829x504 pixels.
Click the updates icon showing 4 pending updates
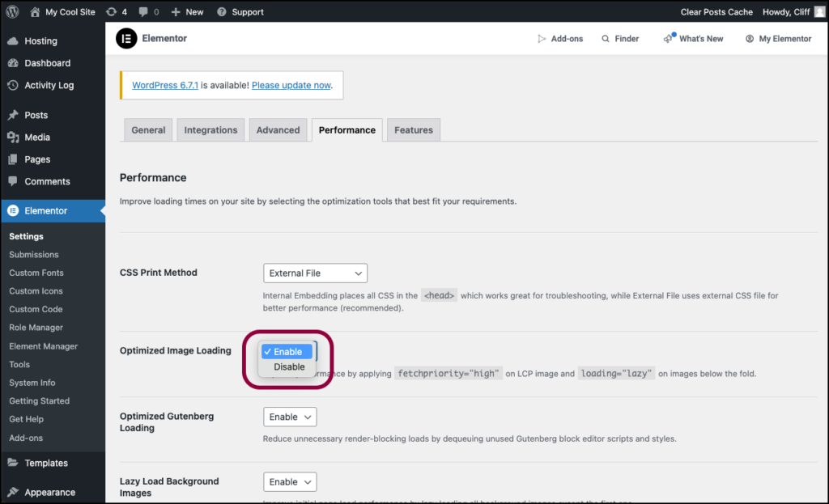pyautogui.click(x=112, y=11)
